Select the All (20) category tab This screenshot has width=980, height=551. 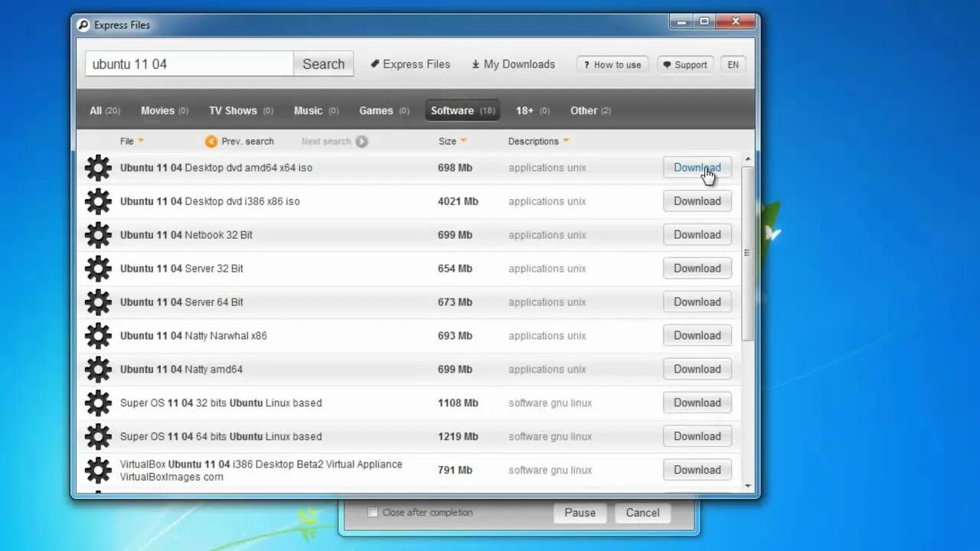pyautogui.click(x=105, y=111)
